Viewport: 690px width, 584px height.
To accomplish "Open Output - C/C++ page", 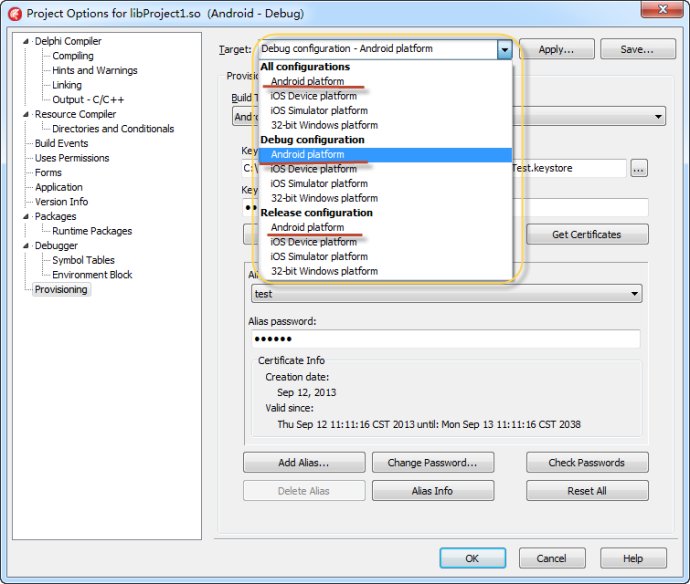I will click(x=88, y=99).
